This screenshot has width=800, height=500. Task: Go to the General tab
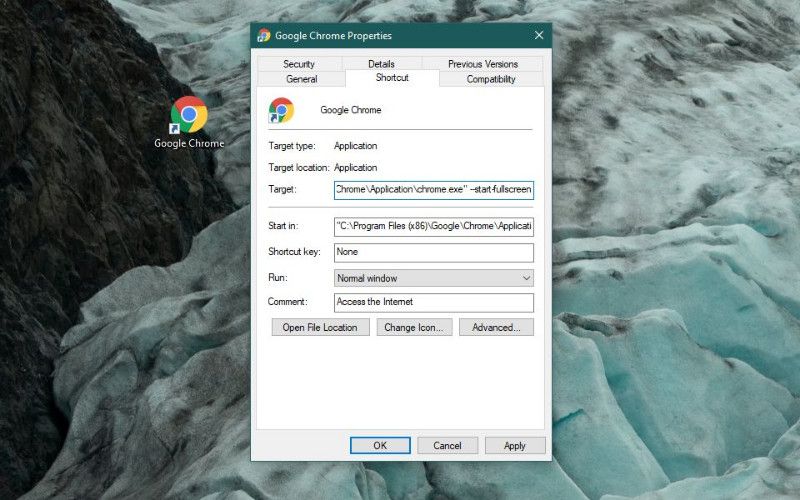click(x=301, y=79)
